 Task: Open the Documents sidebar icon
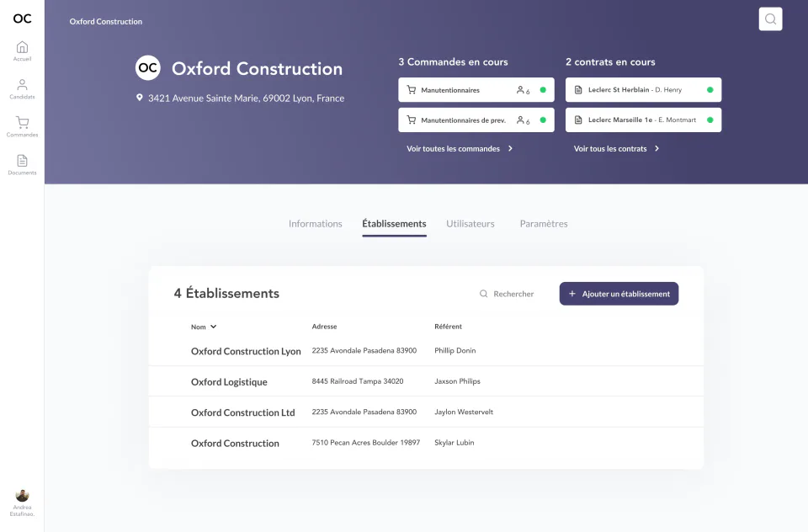pos(22,160)
